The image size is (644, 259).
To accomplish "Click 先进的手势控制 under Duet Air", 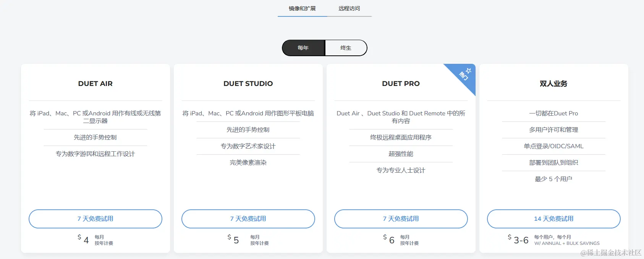I will point(95,138).
